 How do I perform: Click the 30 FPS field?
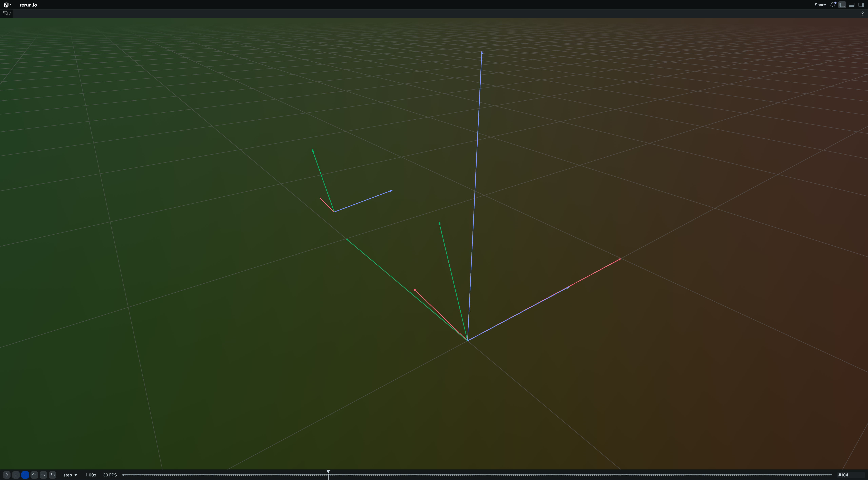pyautogui.click(x=110, y=475)
